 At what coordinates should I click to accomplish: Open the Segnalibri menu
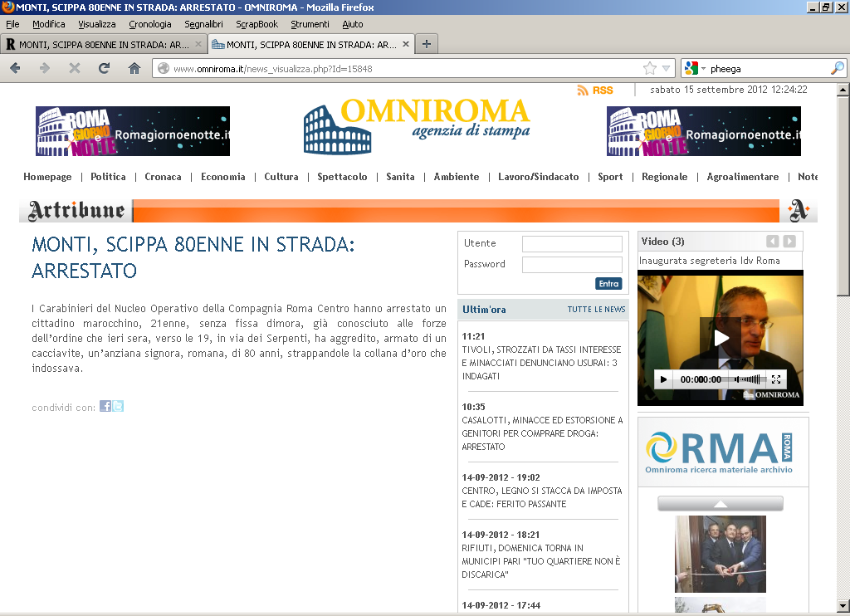(x=203, y=24)
